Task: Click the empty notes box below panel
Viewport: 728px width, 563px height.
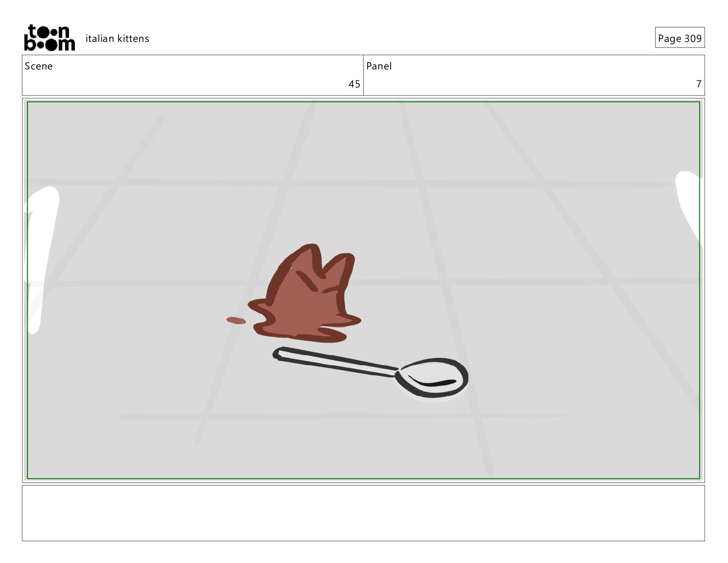Action: point(363,513)
